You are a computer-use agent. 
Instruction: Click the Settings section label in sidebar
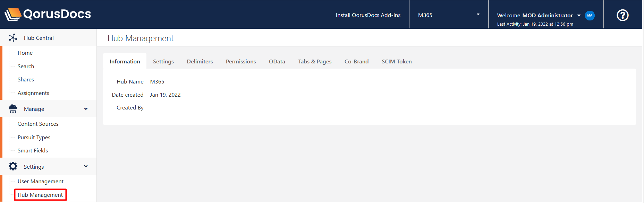click(34, 167)
